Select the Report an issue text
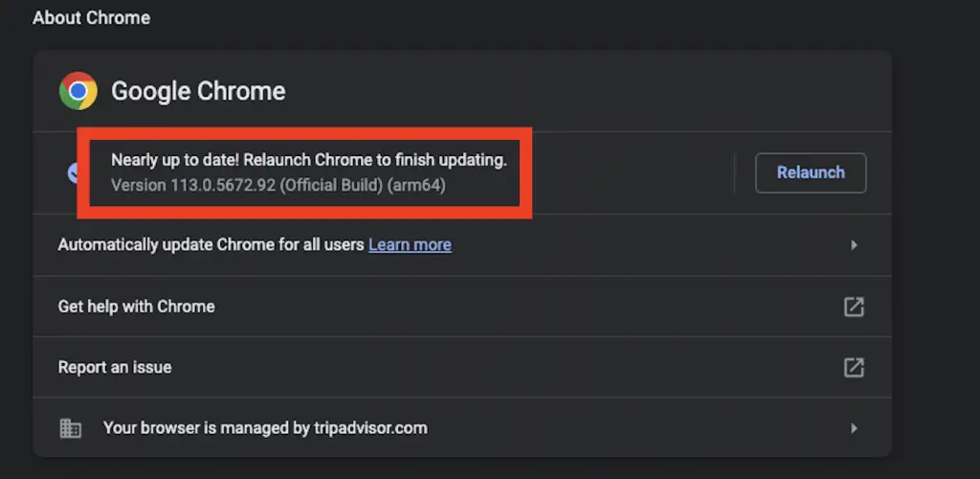The image size is (980, 479). (115, 367)
